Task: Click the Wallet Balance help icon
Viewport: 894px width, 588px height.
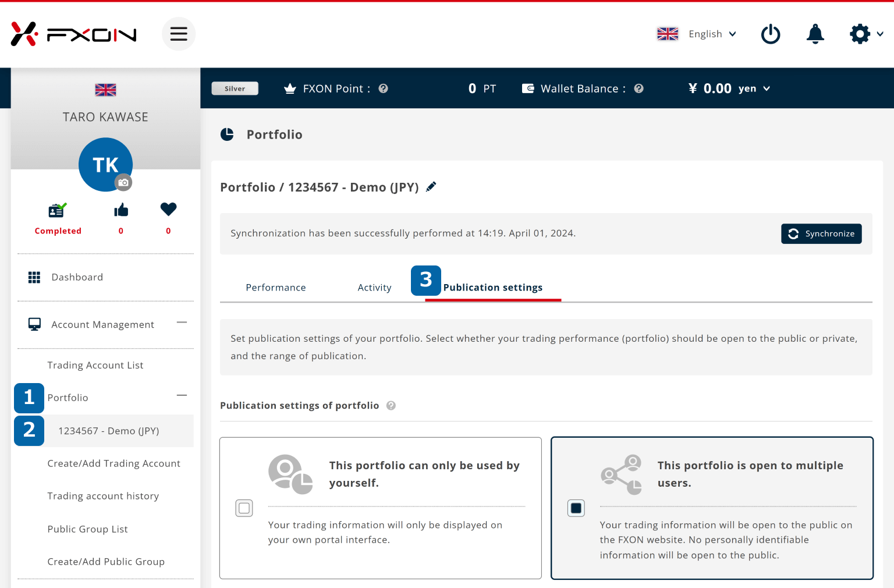Action: click(x=638, y=88)
